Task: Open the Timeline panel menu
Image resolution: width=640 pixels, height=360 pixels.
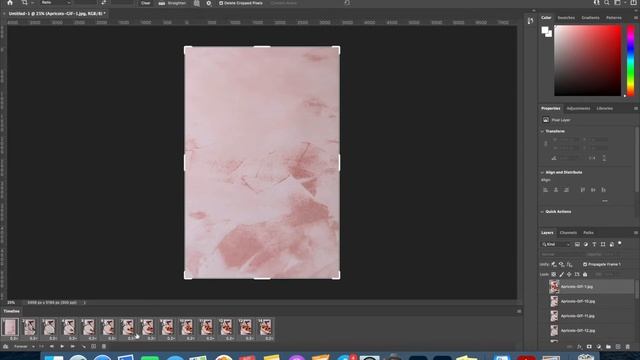Action: [519, 311]
